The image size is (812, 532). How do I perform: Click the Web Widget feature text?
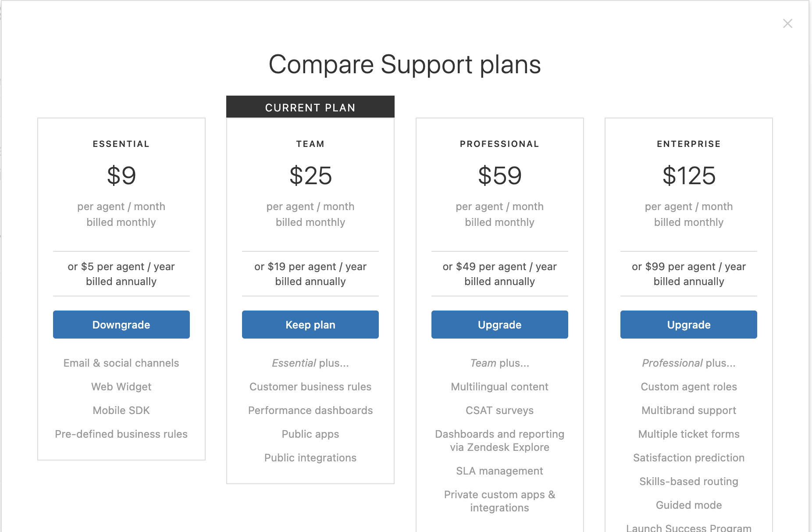(121, 387)
